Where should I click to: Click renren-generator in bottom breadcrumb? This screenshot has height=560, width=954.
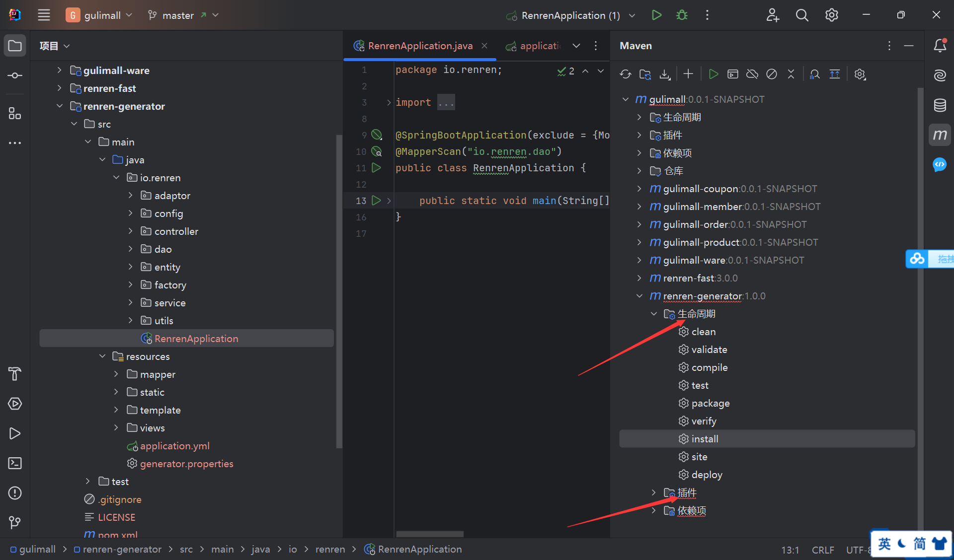click(122, 549)
